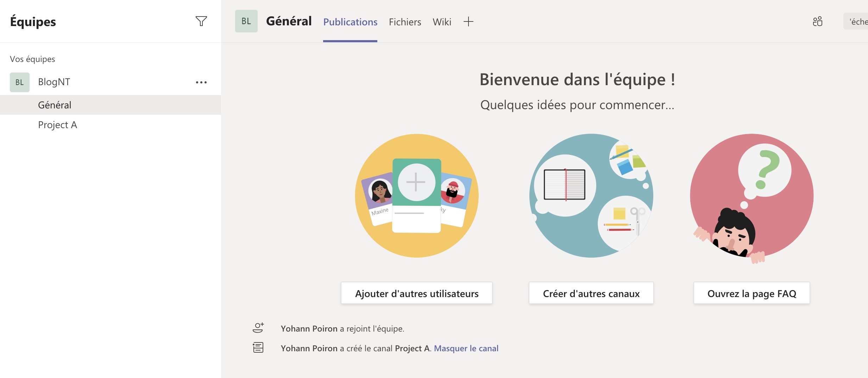Click Ajouter d'autres utilisateurs button
Screen dimensions: 868x378
pos(416,293)
